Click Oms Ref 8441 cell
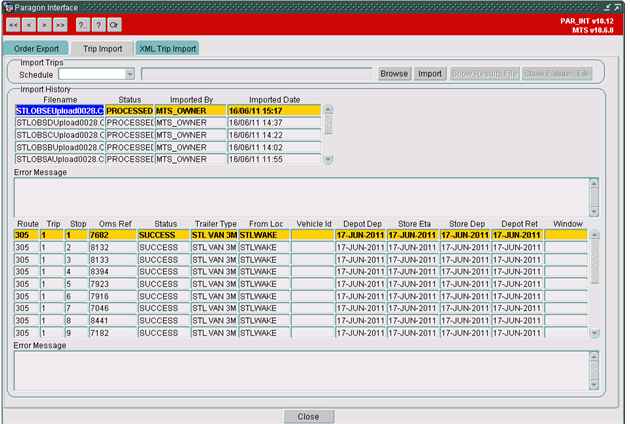 pyautogui.click(x=112, y=321)
